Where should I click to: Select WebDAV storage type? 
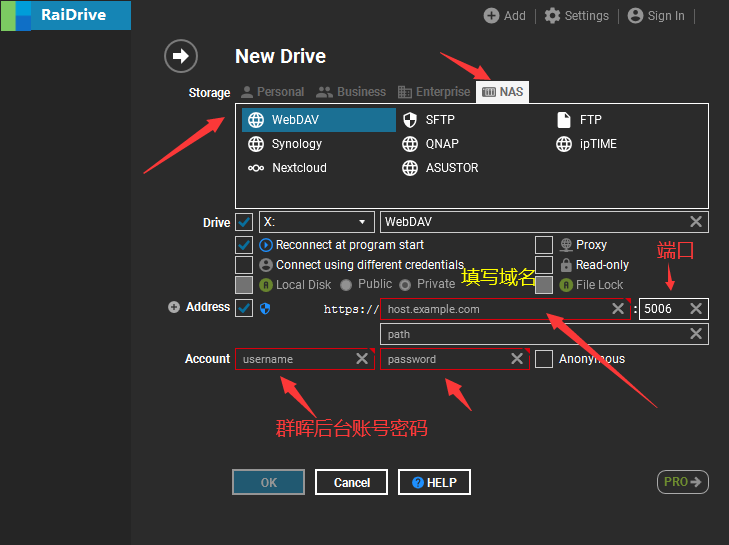click(x=319, y=120)
